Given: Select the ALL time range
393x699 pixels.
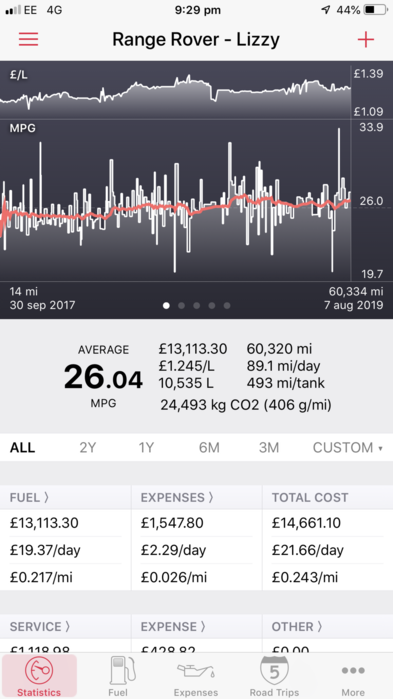Looking at the screenshot, I should [x=22, y=447].
